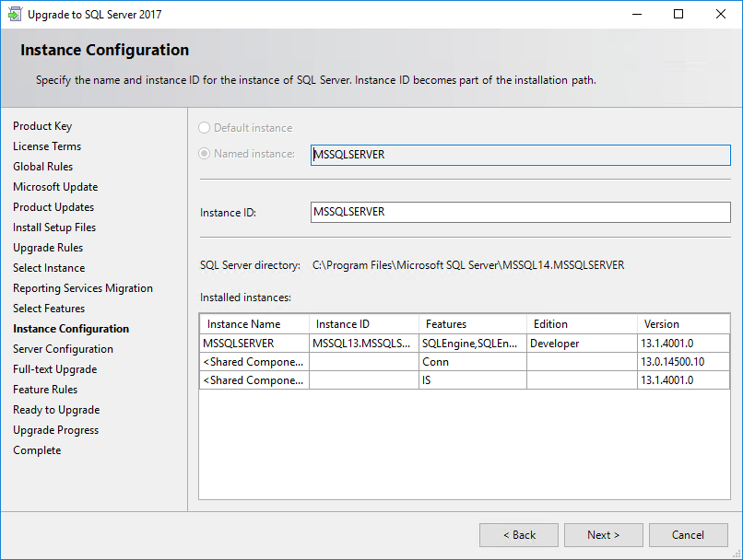
Task: Open the Server Configuration step
Action: click(x=63, y=349)
